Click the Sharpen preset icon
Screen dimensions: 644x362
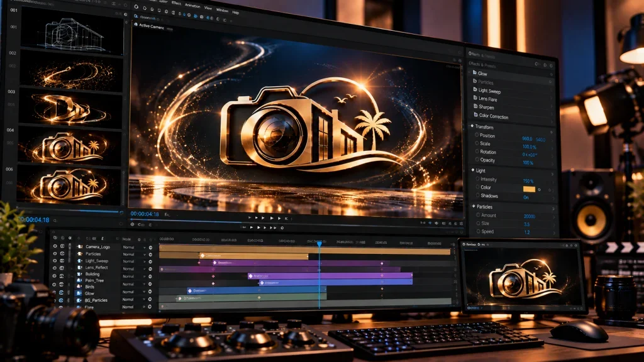coord(475,106)
